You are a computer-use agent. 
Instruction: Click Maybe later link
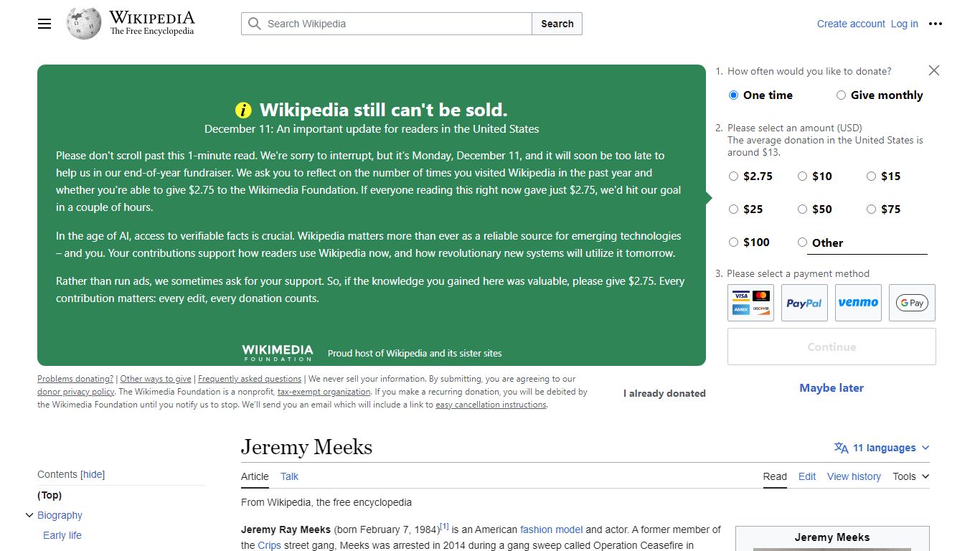click(831, 388)
